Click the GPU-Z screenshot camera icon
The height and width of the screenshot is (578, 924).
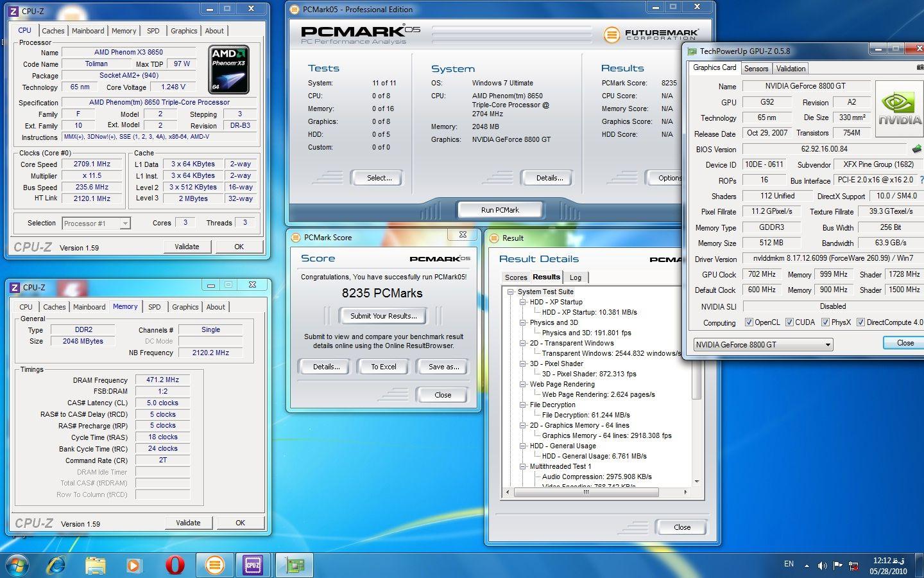tap(920, 67)
